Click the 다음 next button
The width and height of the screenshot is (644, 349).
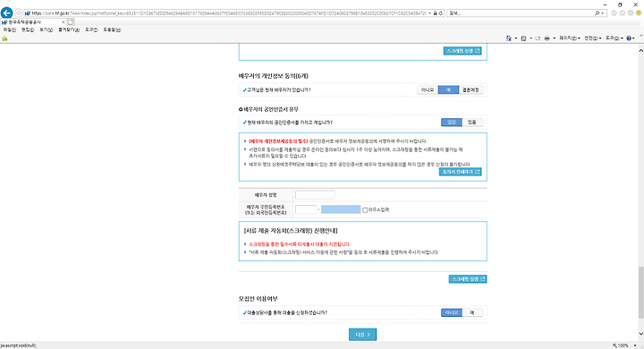(362, 335)
